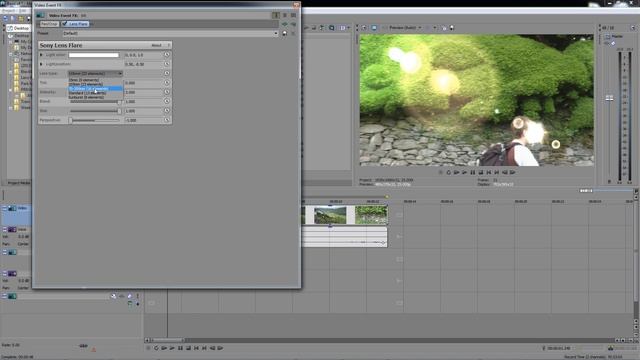Toggle the Lens Flare plug-in checkbox
This screenshot has width=640, height=360.
64,24
